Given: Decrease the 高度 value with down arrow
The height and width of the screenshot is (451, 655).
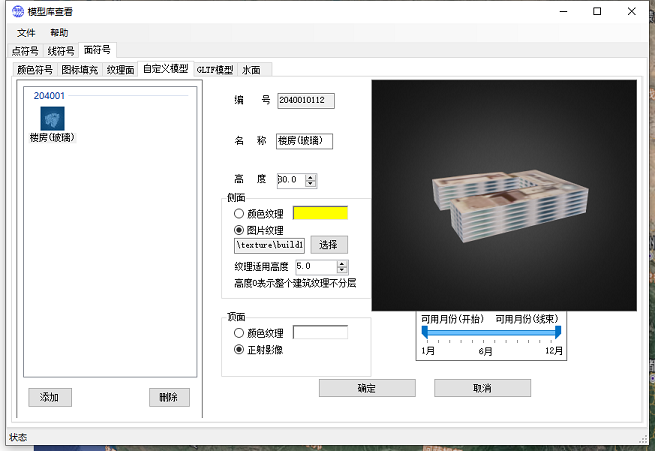Looking at the screenshot, I should coord(311,184).
